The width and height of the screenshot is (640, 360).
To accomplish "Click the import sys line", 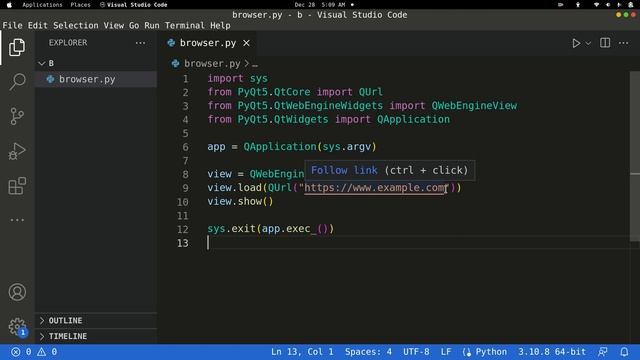I will [237, 78].
